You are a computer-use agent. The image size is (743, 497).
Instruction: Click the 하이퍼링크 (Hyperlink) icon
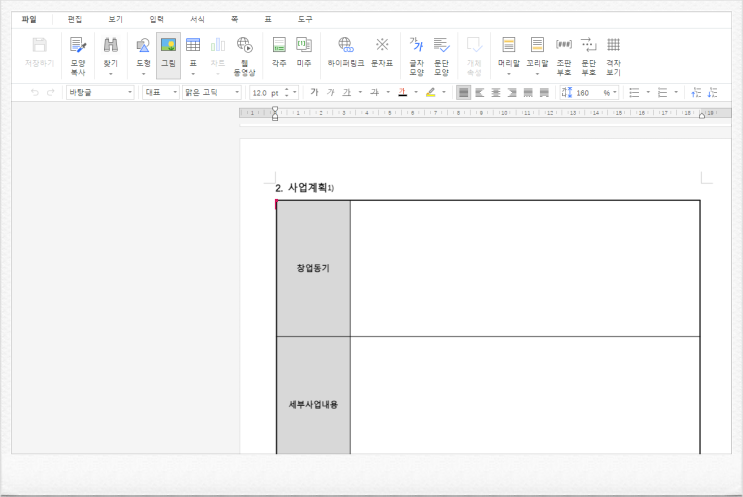click(x=346, y=52)
